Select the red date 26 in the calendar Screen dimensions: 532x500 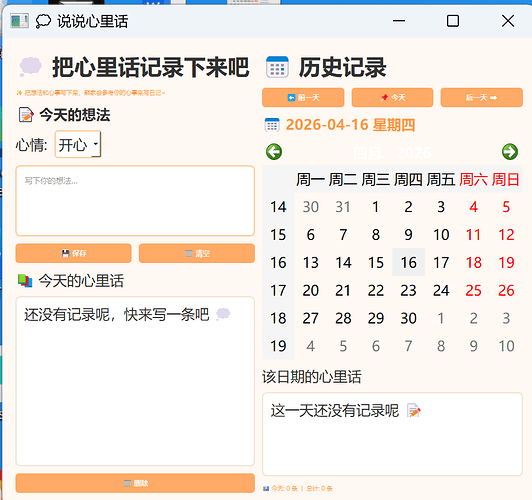pyautogui.click(x=506, y=290)
